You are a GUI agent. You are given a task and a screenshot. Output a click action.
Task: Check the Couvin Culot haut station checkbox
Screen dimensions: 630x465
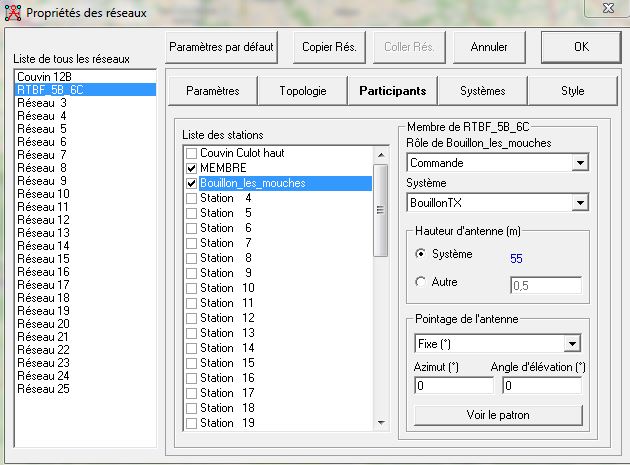(191, 153)
